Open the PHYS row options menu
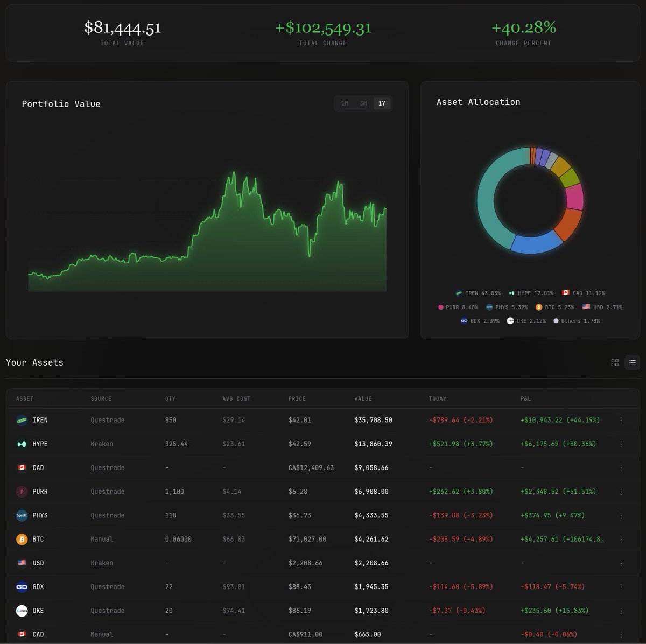This screenshot has height=644, width=646. click(x=621, y=516)
